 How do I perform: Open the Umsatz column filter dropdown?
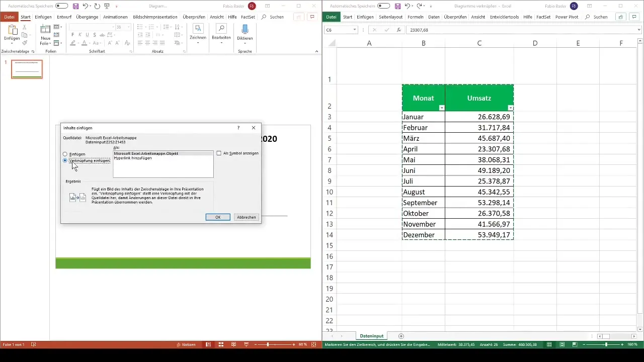coord(511,108)
